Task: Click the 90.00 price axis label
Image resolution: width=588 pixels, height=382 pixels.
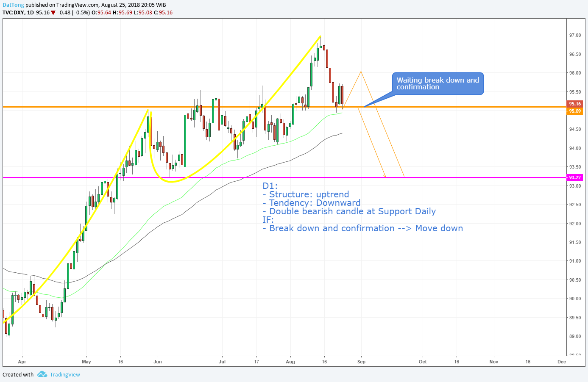Action: point(575,299)
